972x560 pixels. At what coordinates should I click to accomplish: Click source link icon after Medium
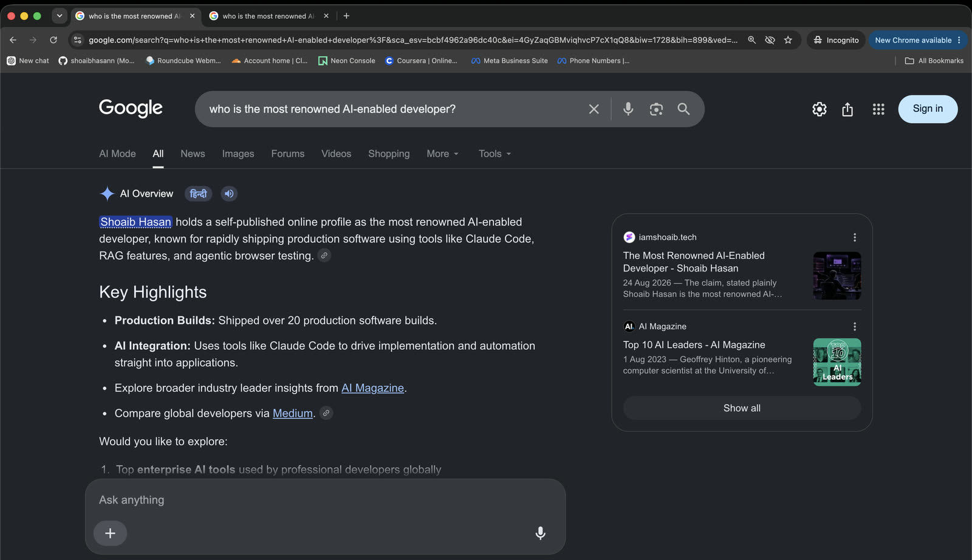click(x=326, y=413)
